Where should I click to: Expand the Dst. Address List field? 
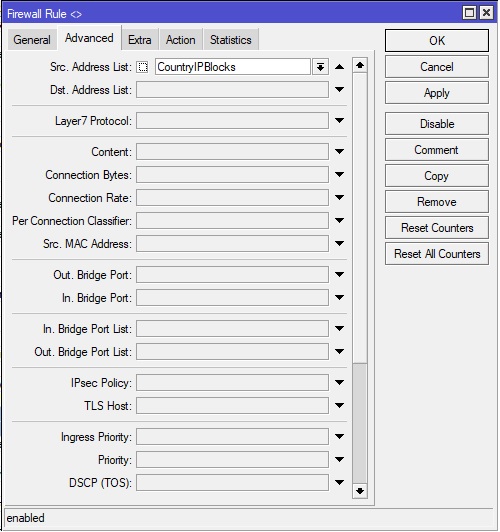[x=339, y=90]
